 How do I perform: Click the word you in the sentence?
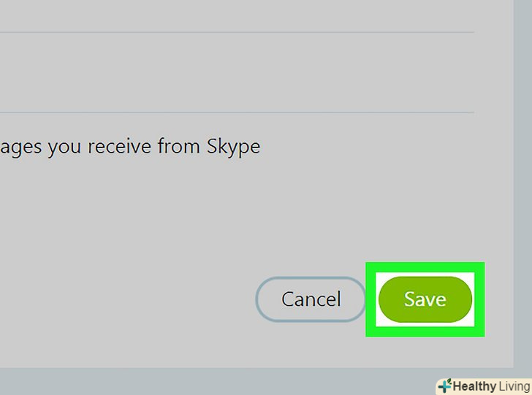pyautogui.click(x=65, y=146)
